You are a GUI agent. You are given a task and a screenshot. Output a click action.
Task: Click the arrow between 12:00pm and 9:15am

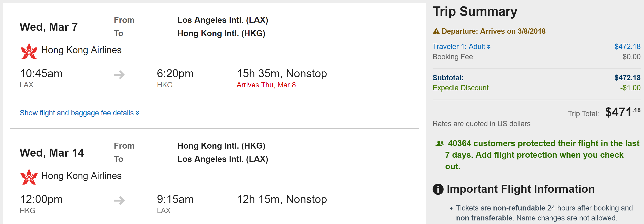[119, 200]
